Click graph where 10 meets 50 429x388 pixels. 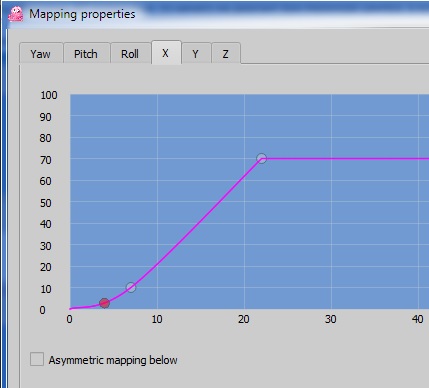click(x=157, y=202)
